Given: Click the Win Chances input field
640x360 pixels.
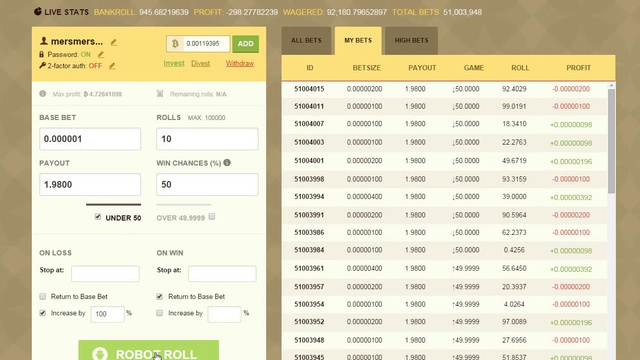Looking at the screenshot, I should pos(207,184).
